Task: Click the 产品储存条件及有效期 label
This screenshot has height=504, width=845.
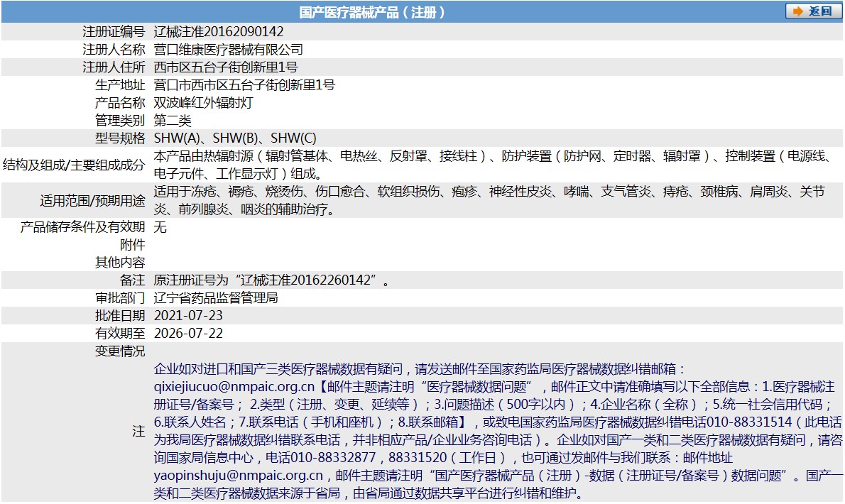Action: pos(82,227)
